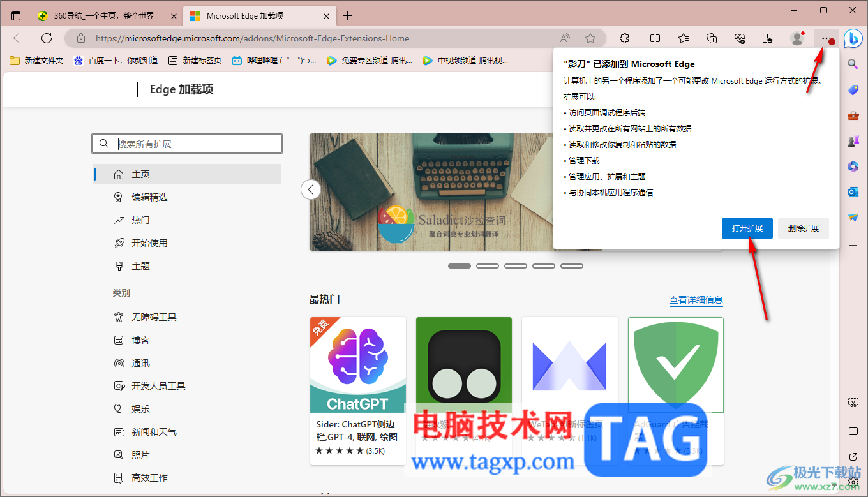Open Collections in the toolbar

coord(712,38)
